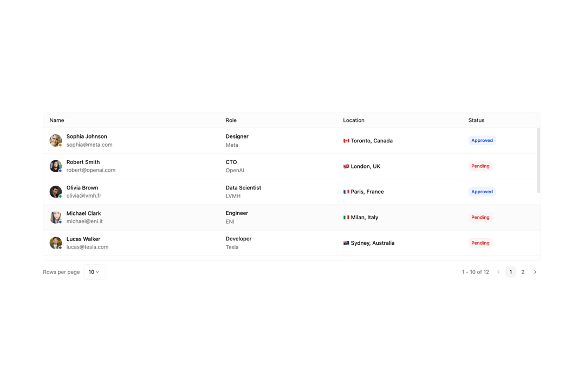Click the email sophia@meta.com
This screenshot has height=392, width=585.
click(89, 145)
